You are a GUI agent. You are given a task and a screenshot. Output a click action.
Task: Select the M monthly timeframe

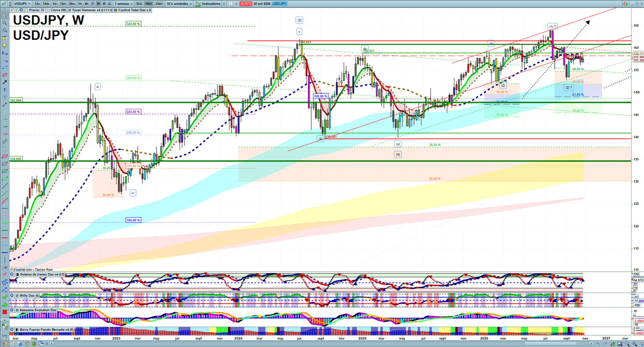(104, 4)
